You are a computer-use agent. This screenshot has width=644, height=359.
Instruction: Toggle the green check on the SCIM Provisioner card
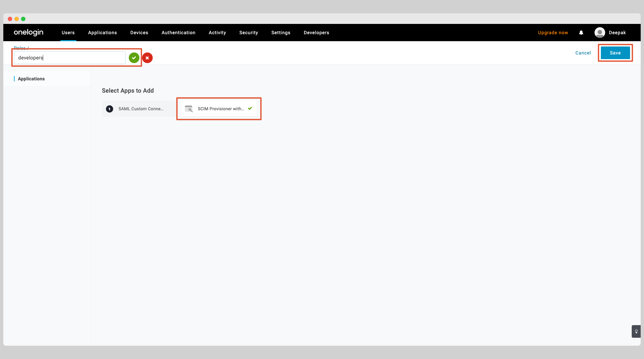point(250,108)
